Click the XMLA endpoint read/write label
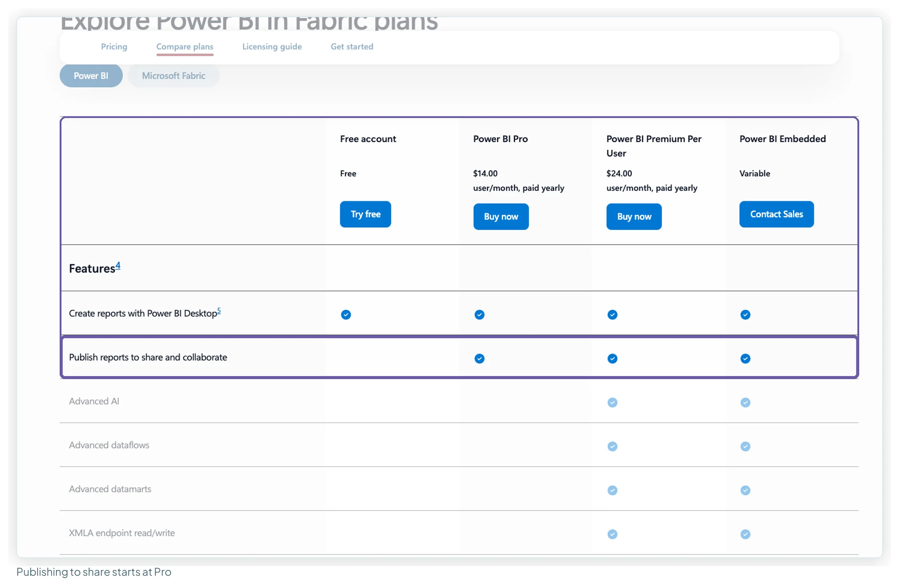The height and width of the screenshot is (588, 899). pyautogui.click(x=122, y=533)
